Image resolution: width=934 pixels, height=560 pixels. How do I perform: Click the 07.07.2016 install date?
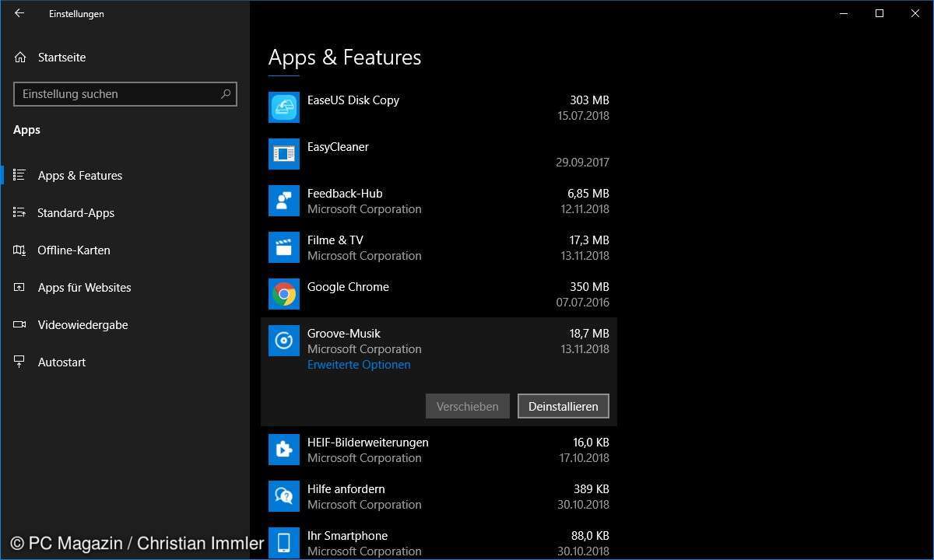583,302
